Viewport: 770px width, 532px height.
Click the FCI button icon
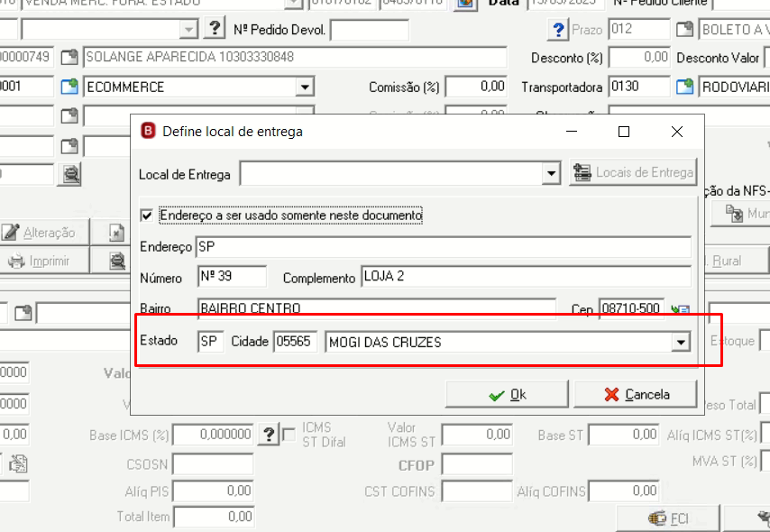pos(656,518)
